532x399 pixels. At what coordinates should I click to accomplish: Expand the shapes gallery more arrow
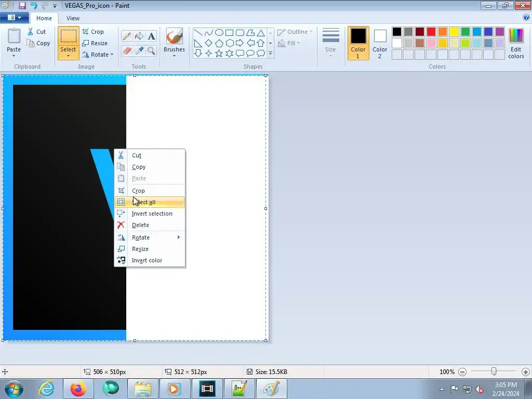(x=270, y=54)
